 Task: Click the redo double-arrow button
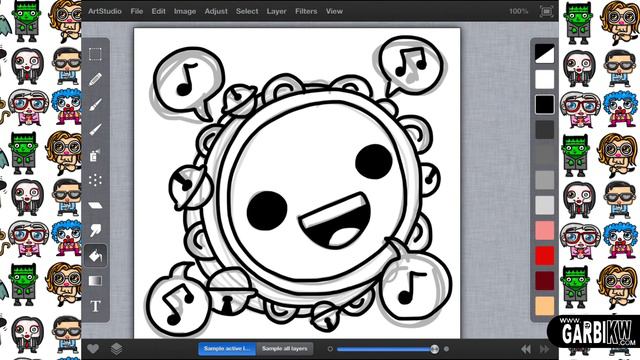click(x=545, y=349)
